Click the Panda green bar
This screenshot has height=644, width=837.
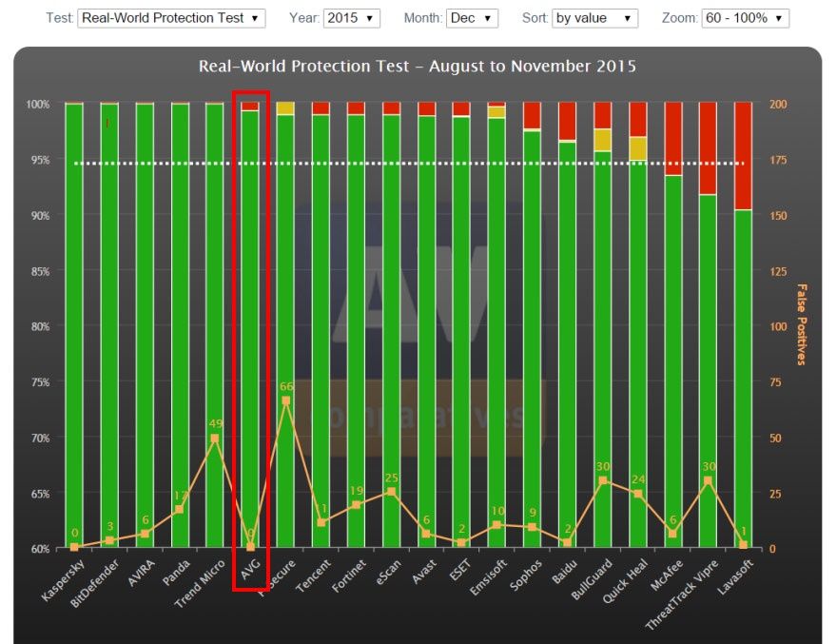(180, 324)
